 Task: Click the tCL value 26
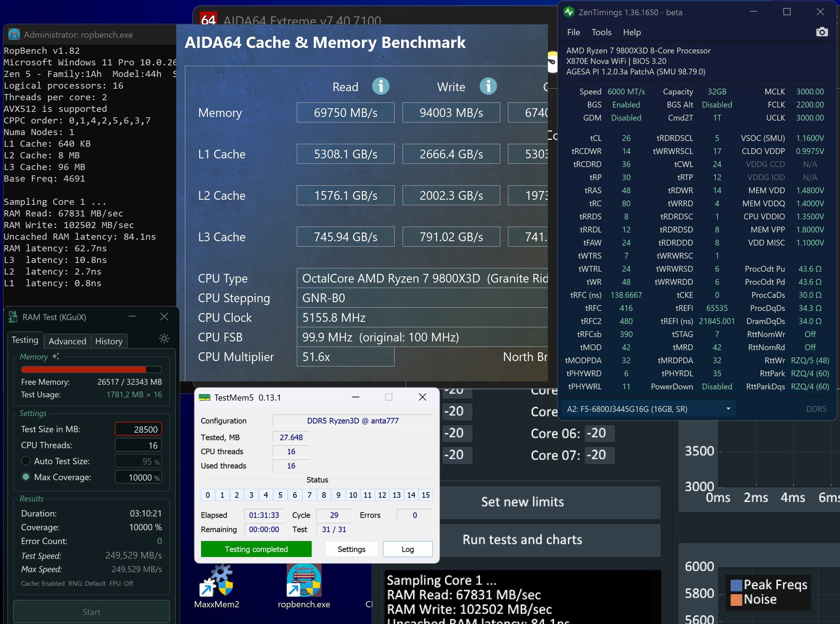(626, 138)
